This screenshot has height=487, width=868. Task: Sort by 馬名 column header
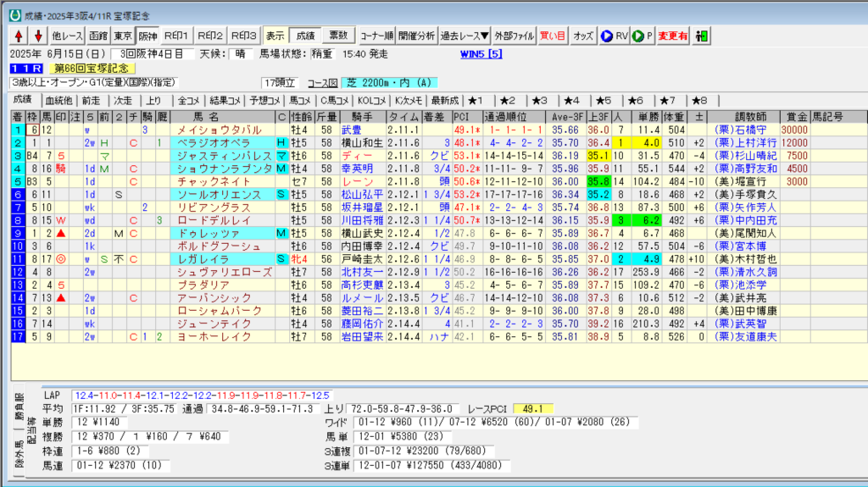(x=223, y=117)
